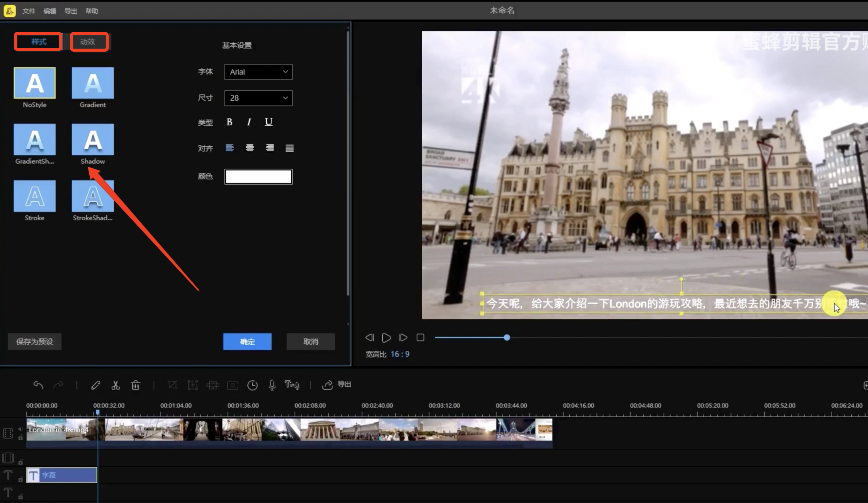Screen dimensions: 868x503
Task: Align subtitle text left
Action: (230, 148)
